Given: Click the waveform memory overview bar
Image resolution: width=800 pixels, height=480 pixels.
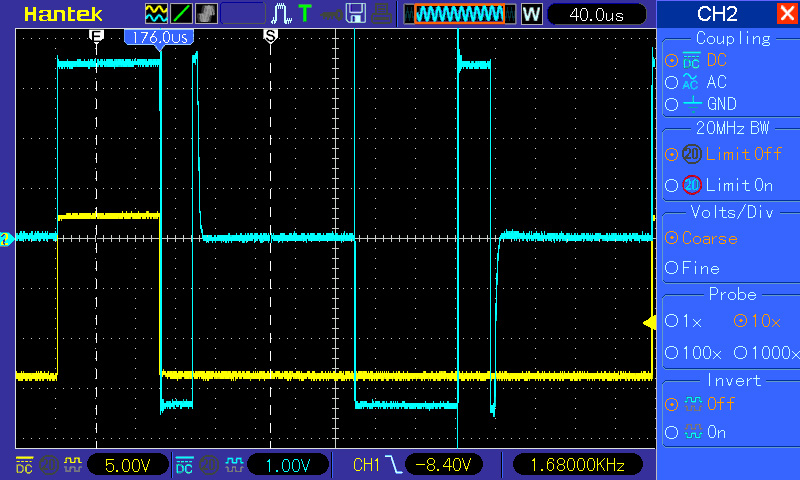Looking at the screenshot, I should (x=460, y=14).
